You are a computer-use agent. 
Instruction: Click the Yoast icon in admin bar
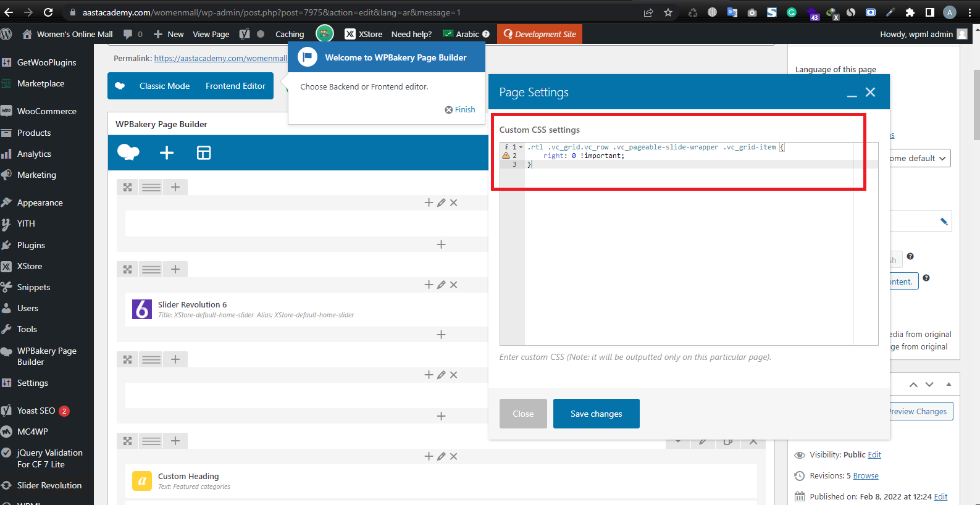pyautogui.click(x=245, y=34)
